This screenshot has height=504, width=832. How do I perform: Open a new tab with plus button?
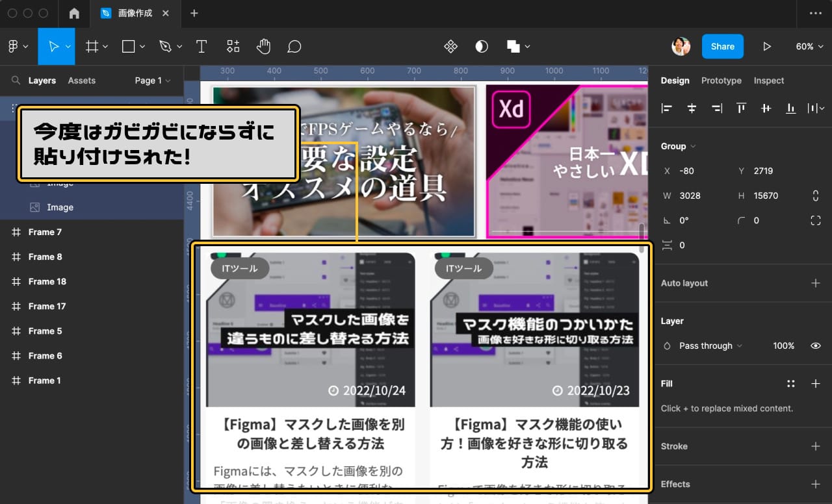coord(194,13)
